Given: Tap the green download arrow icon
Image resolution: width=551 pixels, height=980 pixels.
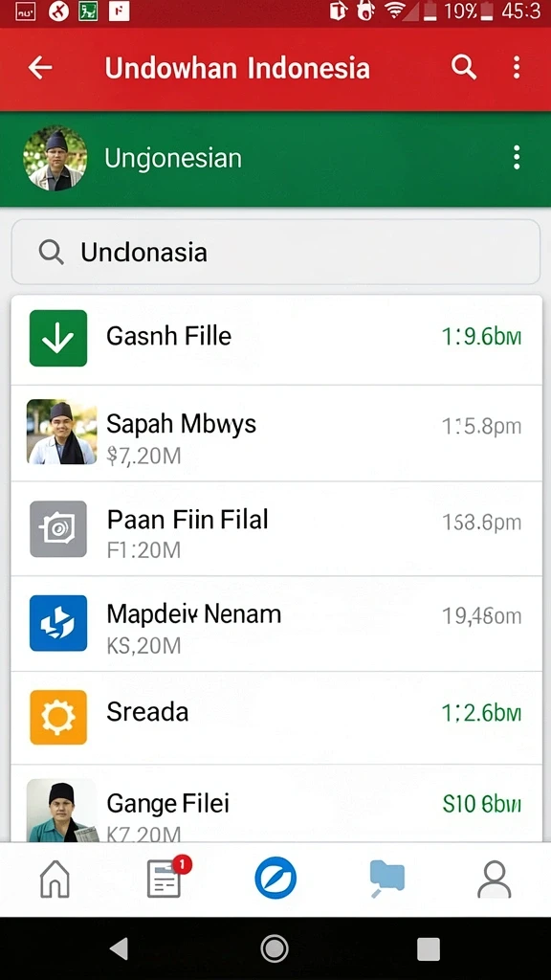Looking at the screenshot, I should [x=58, y=338].
